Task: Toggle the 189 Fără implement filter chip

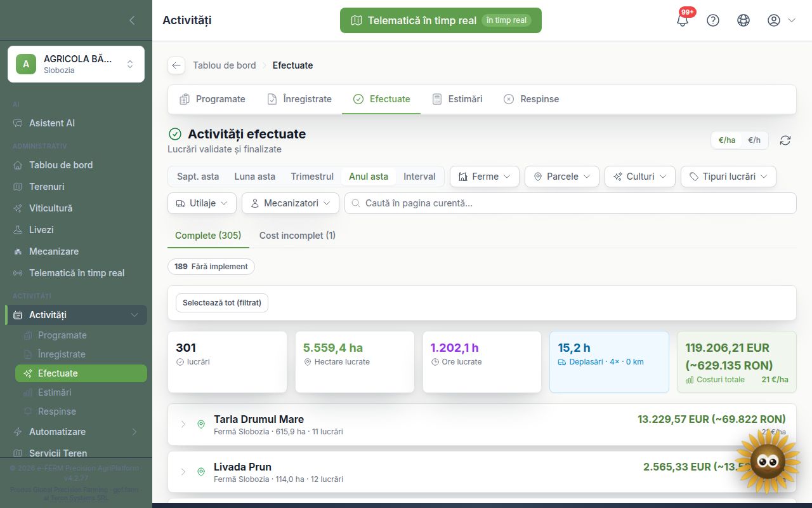Action: point(211,267)
